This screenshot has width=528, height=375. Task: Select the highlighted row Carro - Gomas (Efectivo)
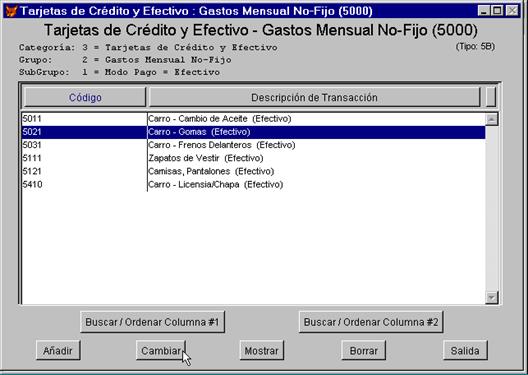(x=253, y=132)
